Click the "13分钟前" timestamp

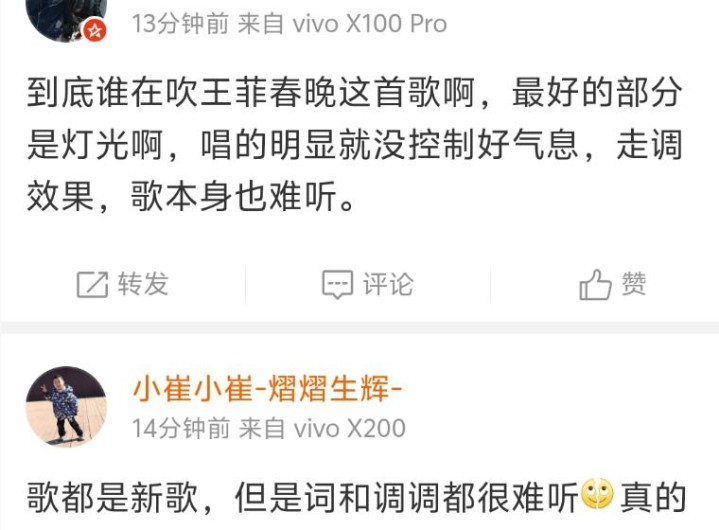tap(180, 23)
